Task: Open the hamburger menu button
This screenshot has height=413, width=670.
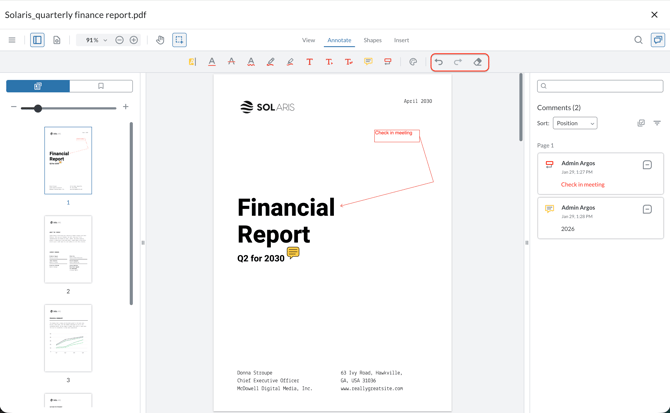Action: tap(12, 40)
